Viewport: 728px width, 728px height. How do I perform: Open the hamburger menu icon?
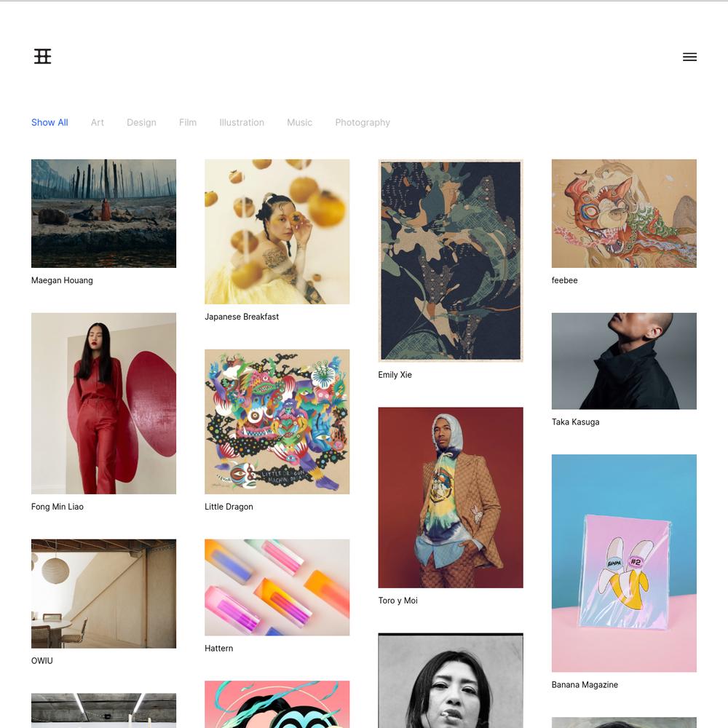689,57
